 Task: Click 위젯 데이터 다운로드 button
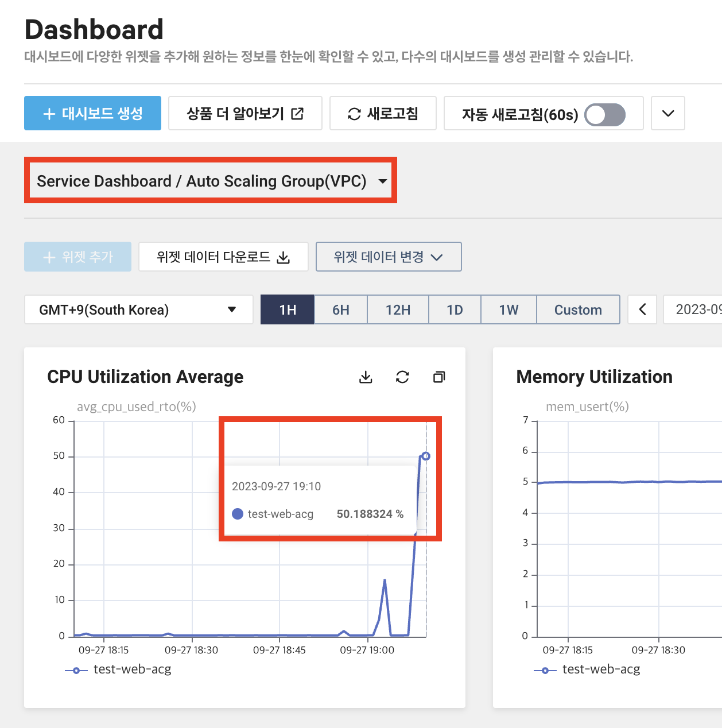tap(223, 257)
